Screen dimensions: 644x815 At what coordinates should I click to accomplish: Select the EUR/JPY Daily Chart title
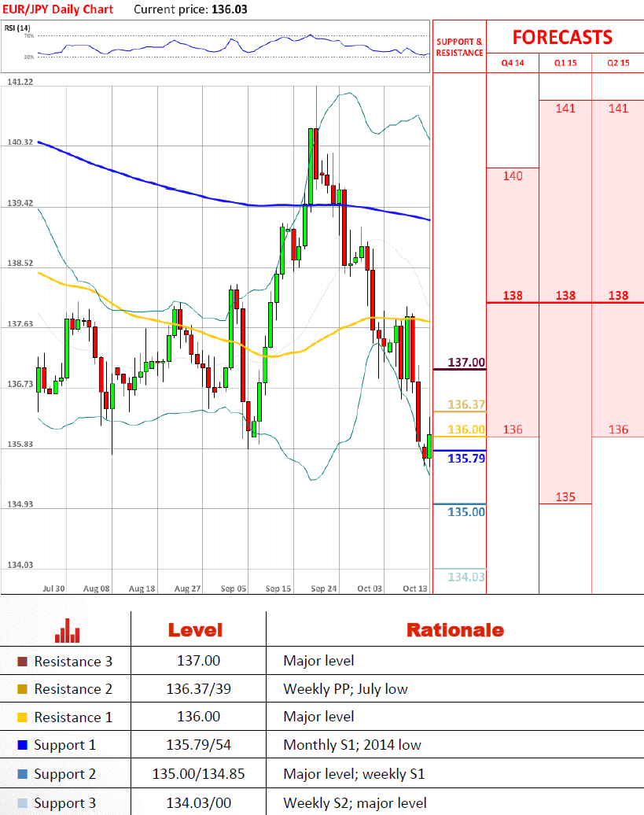(x=57, y=9)
